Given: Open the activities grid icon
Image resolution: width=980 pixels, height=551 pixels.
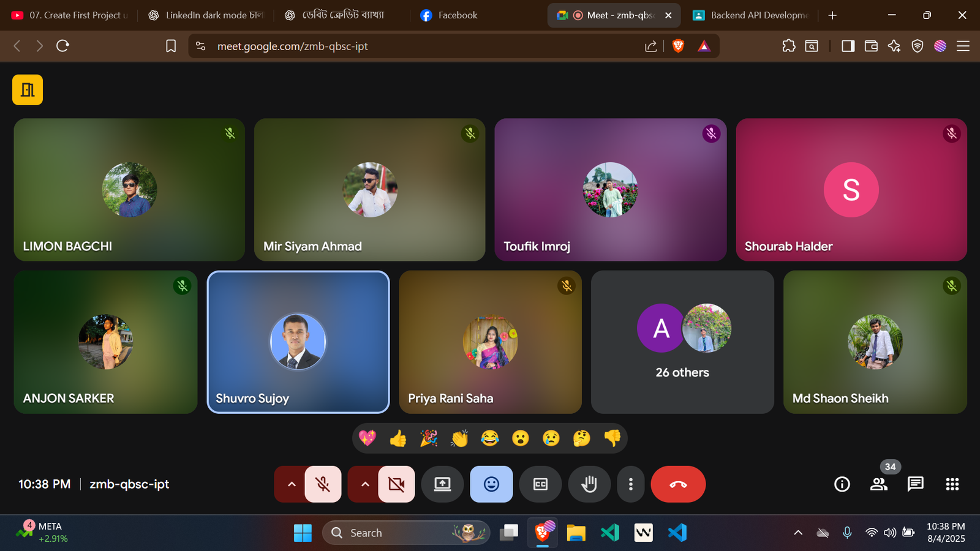Looking at the screenshot, I should tap(952, 484).
